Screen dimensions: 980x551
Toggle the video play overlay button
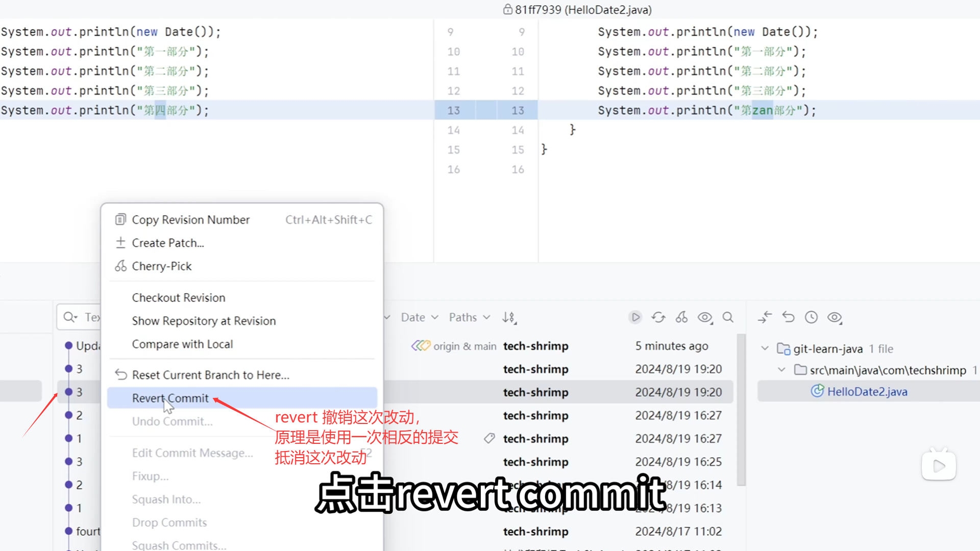coord(938,465)
